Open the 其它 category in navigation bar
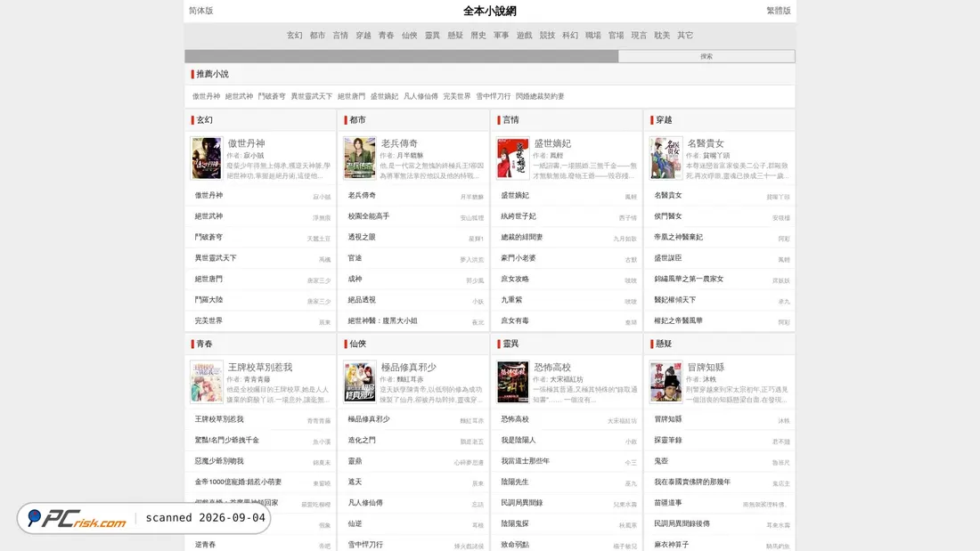 pos(685,36)
